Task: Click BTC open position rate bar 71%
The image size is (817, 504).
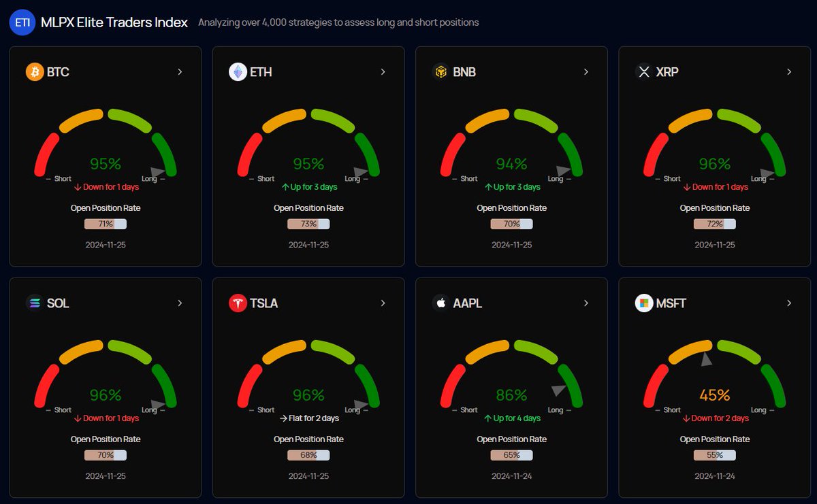Action: (106, 224)
